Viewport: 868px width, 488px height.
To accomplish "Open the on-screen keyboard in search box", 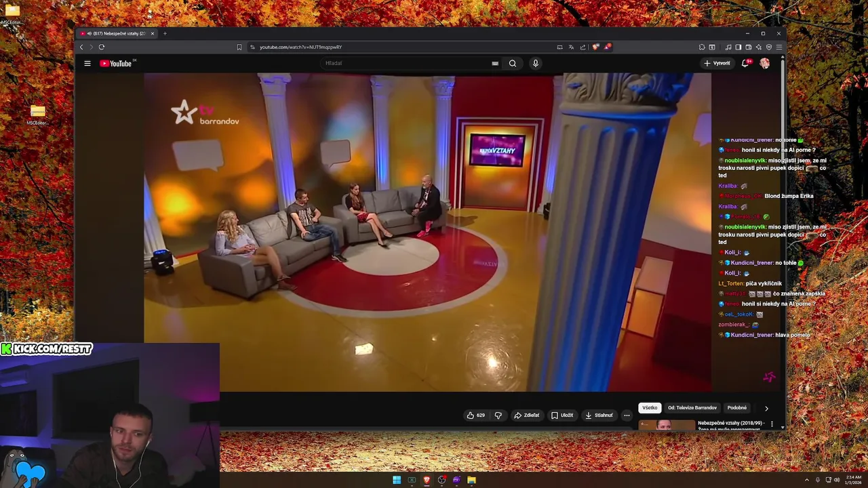I will (495, 63).
